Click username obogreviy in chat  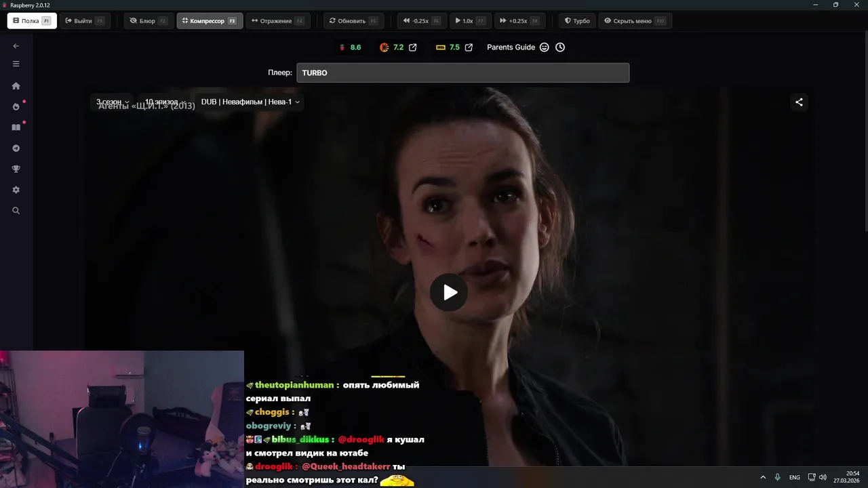pos(267,426)
